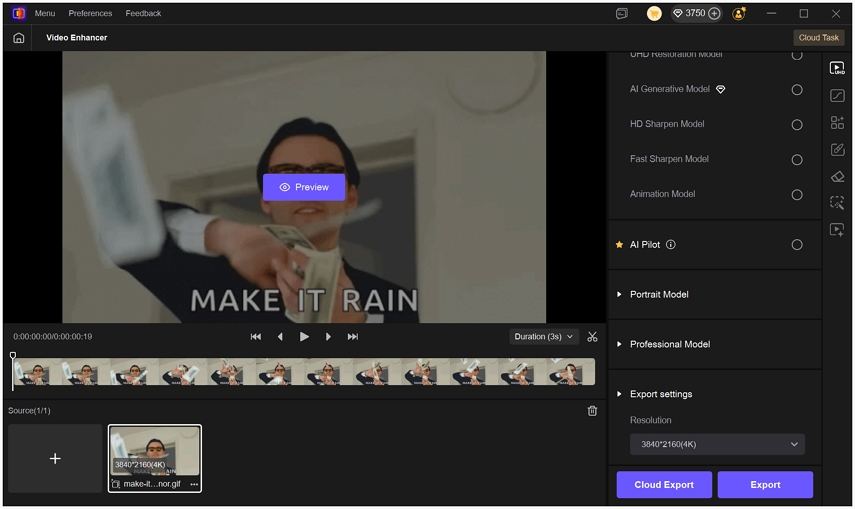Open the color curve sidebar tool
The width and height of the screenshot is (855, 509).
click(x=837, y=95)
